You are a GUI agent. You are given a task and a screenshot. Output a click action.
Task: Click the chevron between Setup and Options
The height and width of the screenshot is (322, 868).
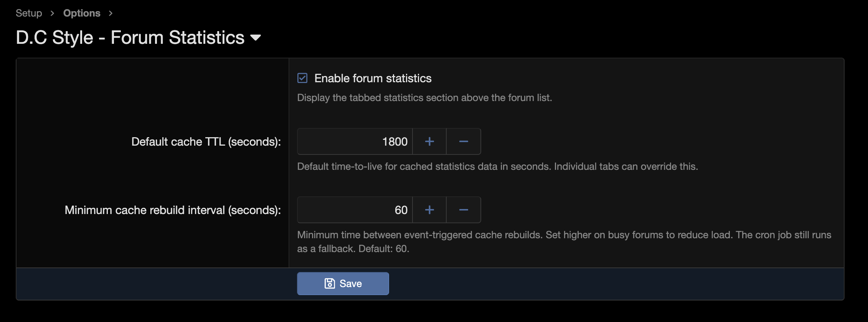pos(53,13)
